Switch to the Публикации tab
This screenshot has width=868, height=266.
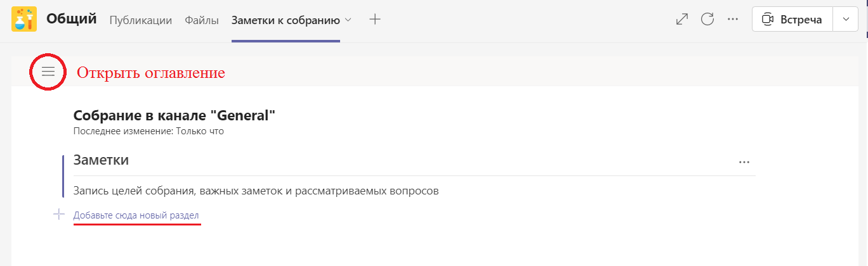(x=141, y=20)
